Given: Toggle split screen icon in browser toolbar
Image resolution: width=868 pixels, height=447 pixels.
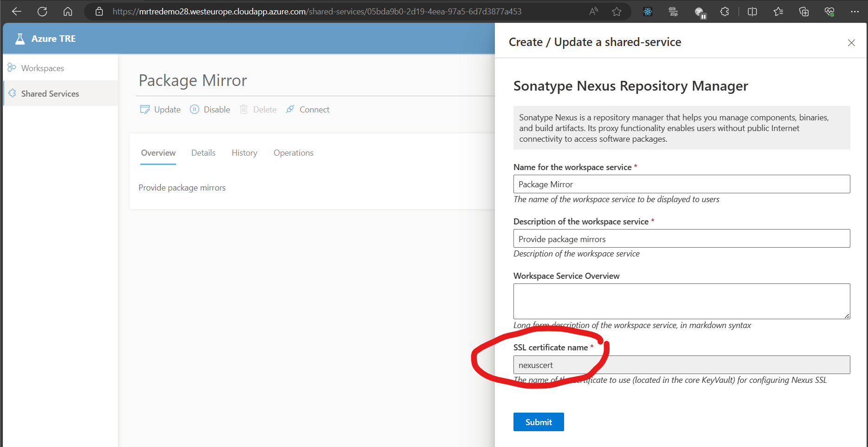Looking at the screenshot, I should 752,12.
